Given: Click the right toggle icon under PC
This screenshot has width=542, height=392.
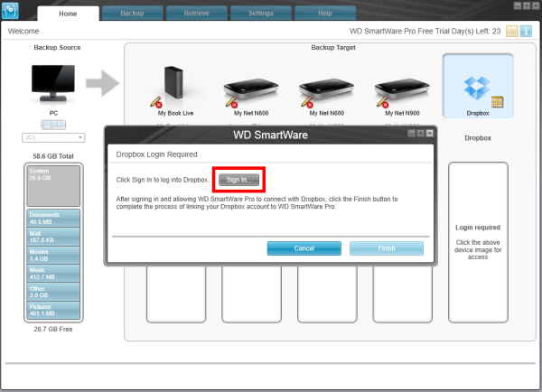Looking at the screenshot, I should pyautogui.click(x=60, y=125).
